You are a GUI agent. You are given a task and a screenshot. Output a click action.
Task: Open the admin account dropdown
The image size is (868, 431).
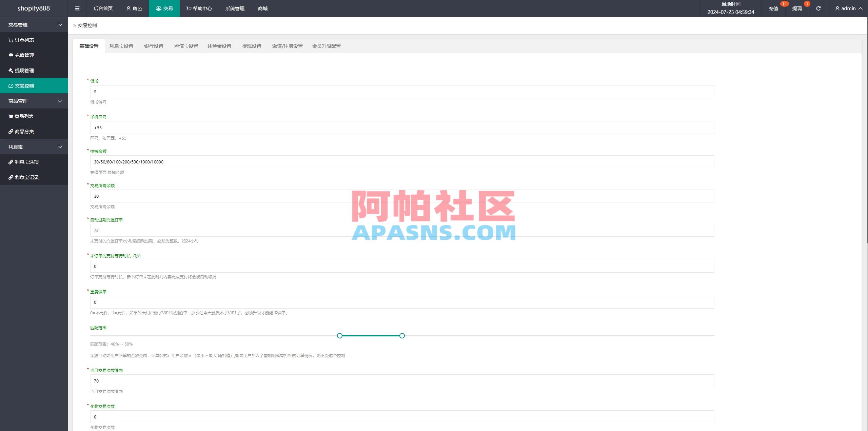[848, 8]
